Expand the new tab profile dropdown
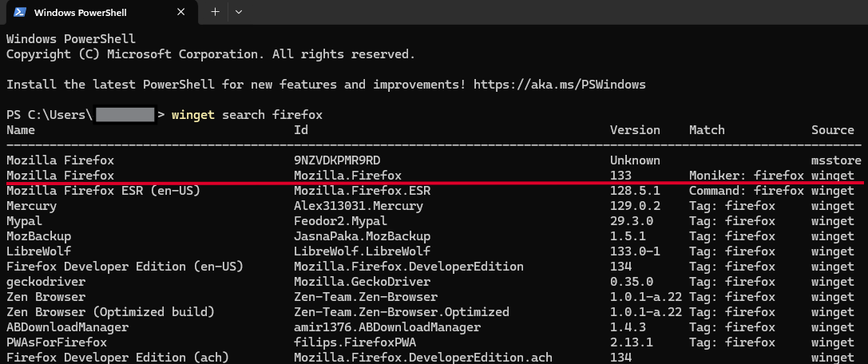Image resolution: width=868 pixels, height=364 pixels. [239, 12]
